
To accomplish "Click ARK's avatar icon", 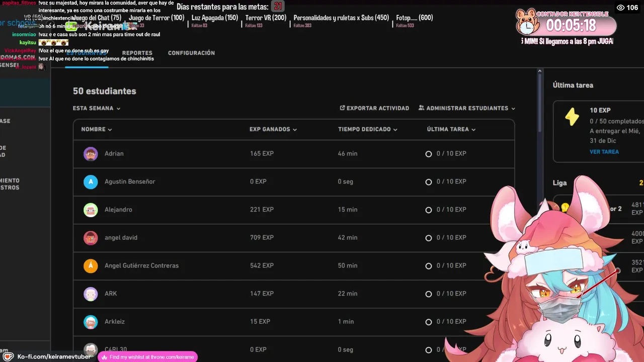I will coord(91,294).
